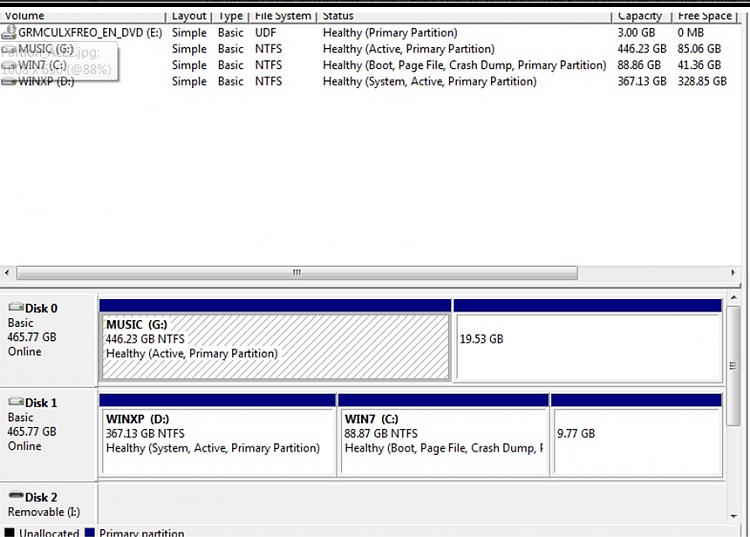Click the Disk 2 removable drive icon
Screen dimensions: 750x537
[16, 495]
